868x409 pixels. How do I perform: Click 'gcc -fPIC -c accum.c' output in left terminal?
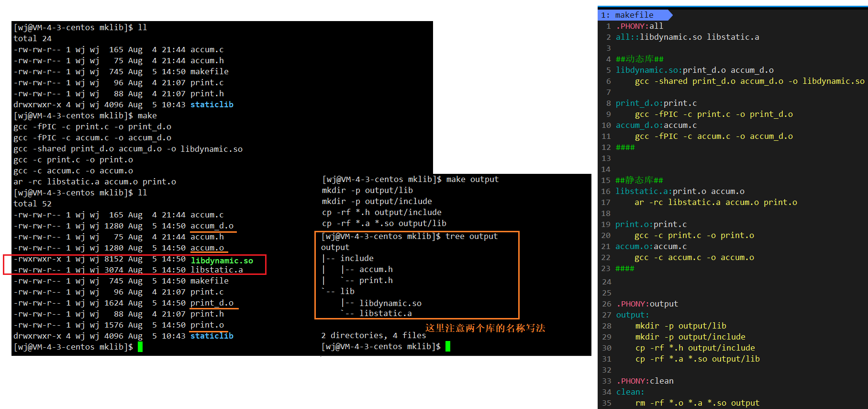92,137
